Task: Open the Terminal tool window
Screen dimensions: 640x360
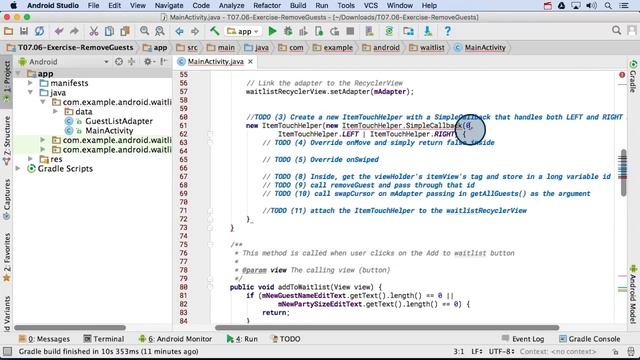Action: tap(104, 339)
